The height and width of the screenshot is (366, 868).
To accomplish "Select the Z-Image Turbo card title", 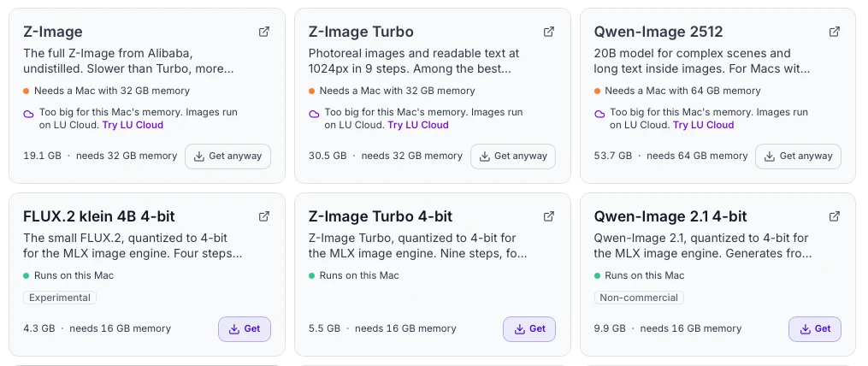I will (x=361, y=32).
